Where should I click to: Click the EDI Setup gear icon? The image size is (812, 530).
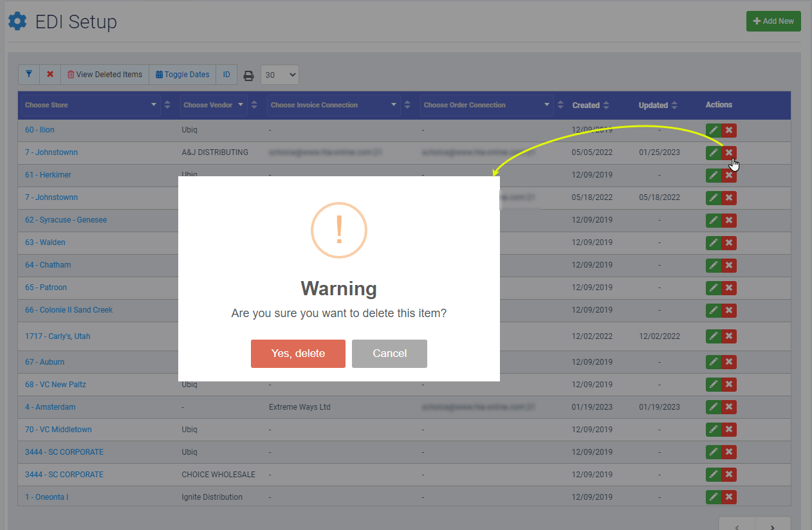(x=17, y=22)
